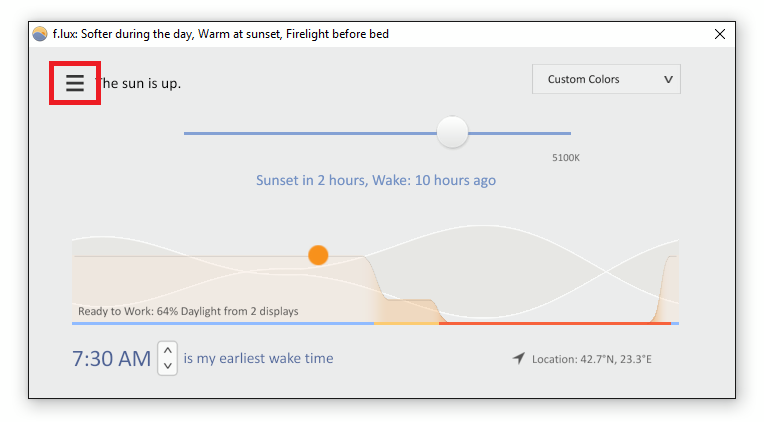Increase wake time with up arrow

coord(168,350)
